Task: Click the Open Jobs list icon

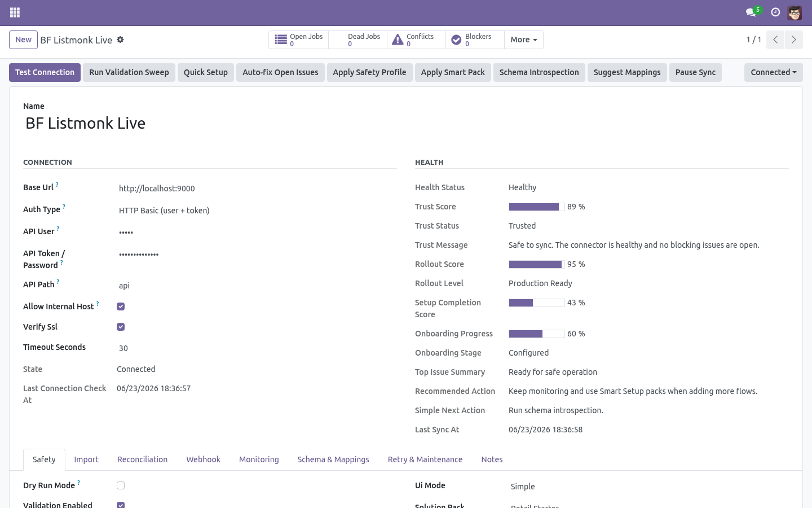Action: (281, 40)
